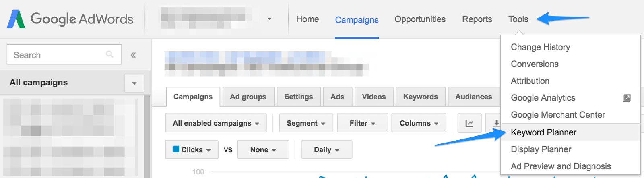Switch to the Keywords tab
Image resolution: width=644 pixels, height=178 pixels.
pos(421,97)
